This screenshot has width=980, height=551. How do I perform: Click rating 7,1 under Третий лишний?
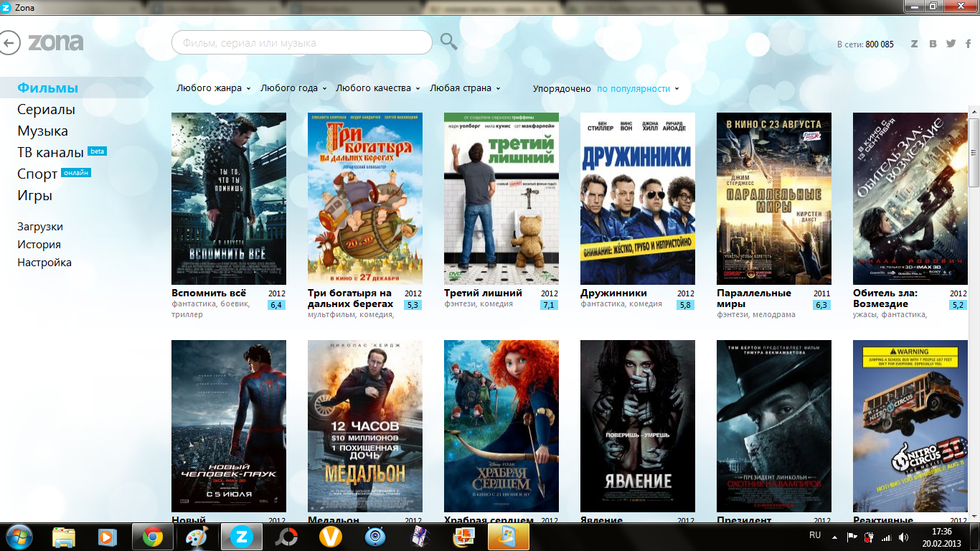[x=549, y=305]
